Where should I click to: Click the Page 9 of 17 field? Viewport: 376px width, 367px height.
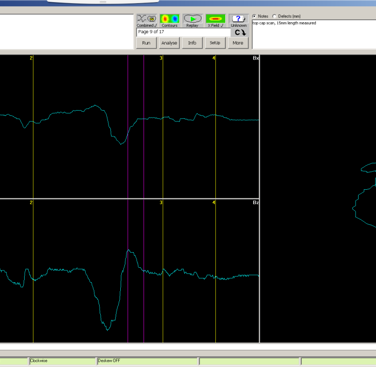point(183,32)
